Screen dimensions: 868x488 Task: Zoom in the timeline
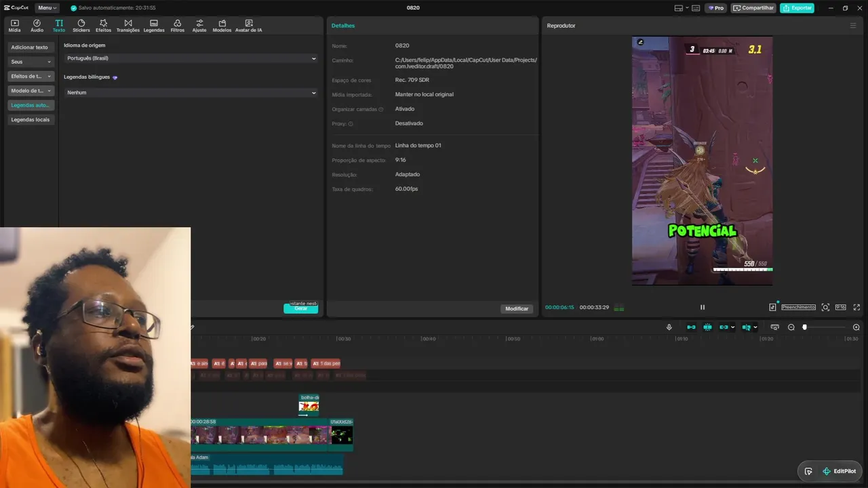coord(856,327)
